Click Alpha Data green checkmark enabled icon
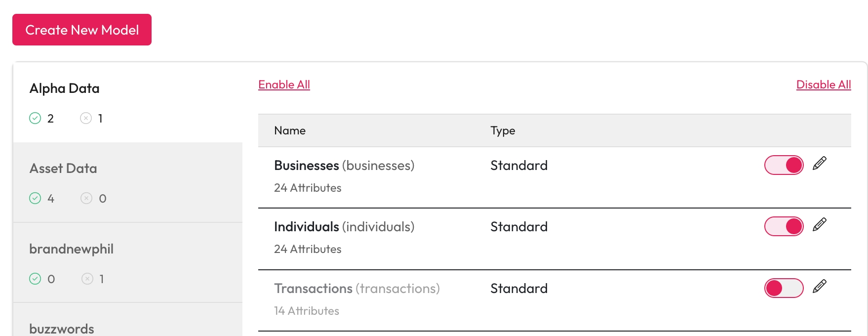This screenshot has width=868, height=336. [x=35, y=118]
